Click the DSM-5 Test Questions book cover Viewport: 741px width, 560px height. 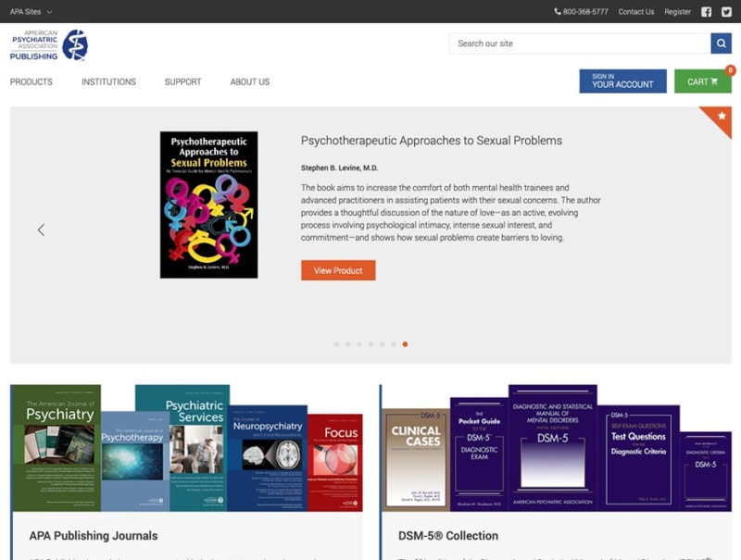[x=638, y=458]
